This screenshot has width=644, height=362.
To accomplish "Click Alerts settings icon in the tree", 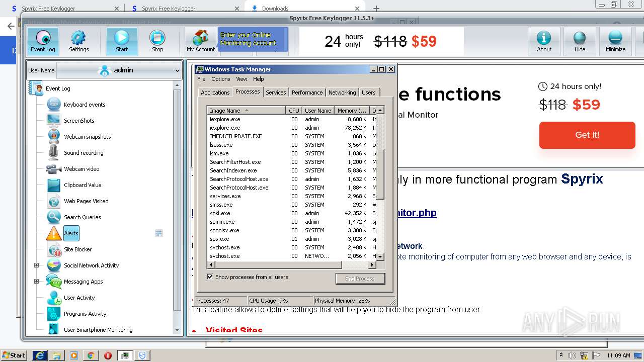I will point(159,233).
